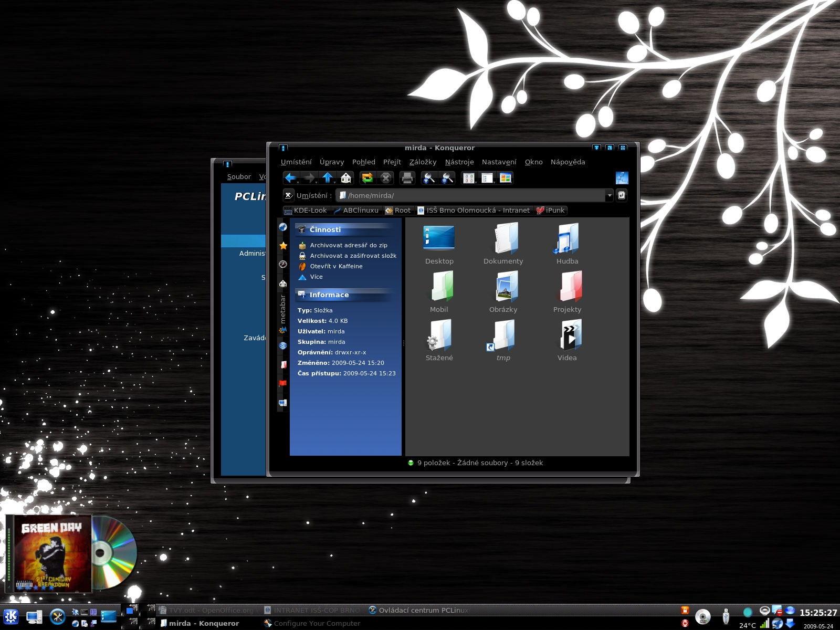840x630 pixels.
Task: Click the Reload toolbar icon
Action: click(x=367, y=178)
